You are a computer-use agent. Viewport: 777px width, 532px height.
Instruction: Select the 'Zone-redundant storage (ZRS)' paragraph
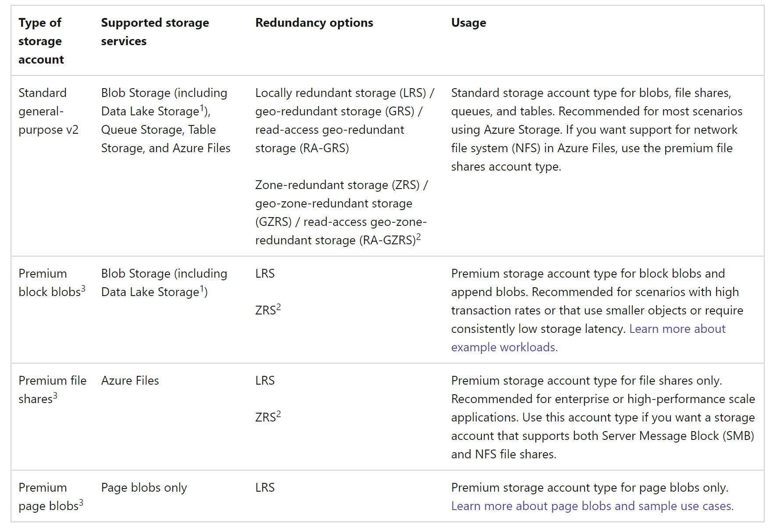pos(342,213)
